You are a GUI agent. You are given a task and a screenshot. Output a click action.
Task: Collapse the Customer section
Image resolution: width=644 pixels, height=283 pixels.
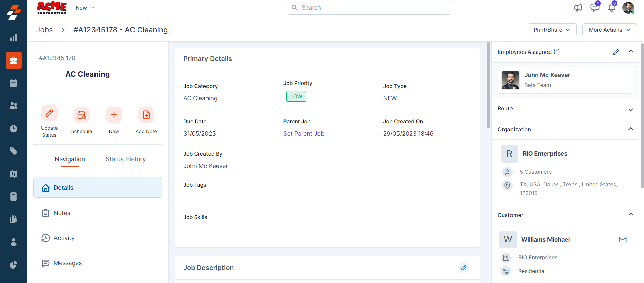[630, 215]
